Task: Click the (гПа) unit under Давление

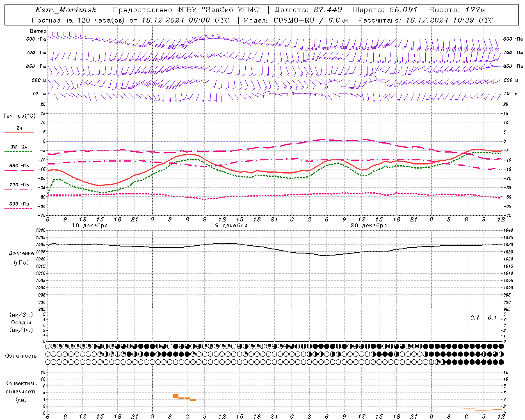Action: 21,263
